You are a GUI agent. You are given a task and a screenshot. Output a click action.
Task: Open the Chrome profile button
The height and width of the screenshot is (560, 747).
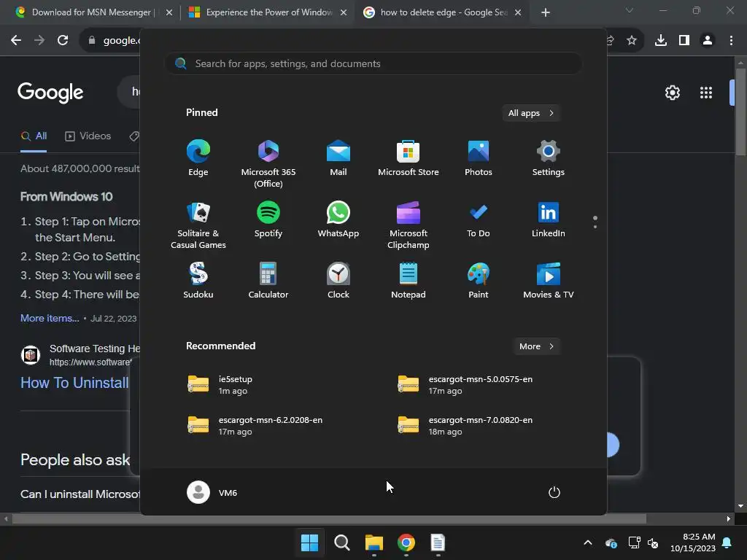click(x=708, y=41)
